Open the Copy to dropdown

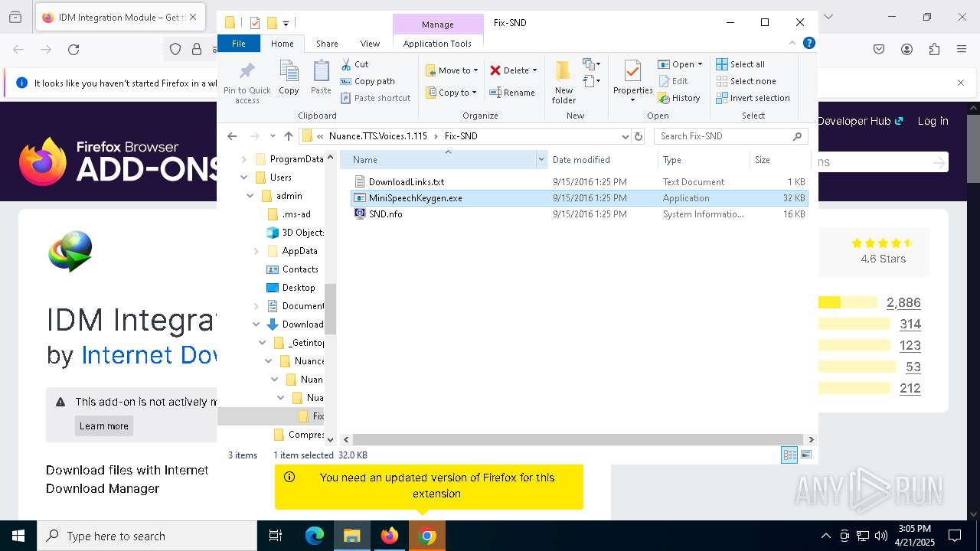click(452, 93)
